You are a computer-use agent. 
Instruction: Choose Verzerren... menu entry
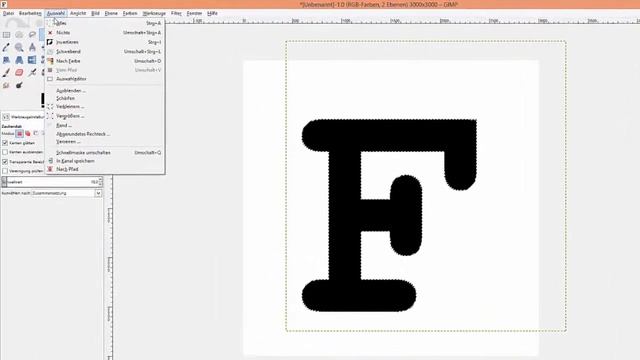(x=104, y=142)
